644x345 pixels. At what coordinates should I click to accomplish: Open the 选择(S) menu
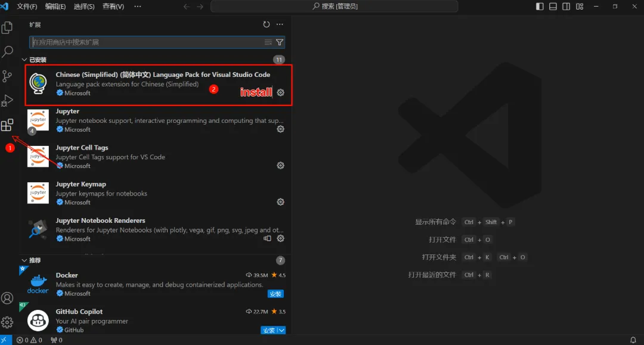coord(84,7)
